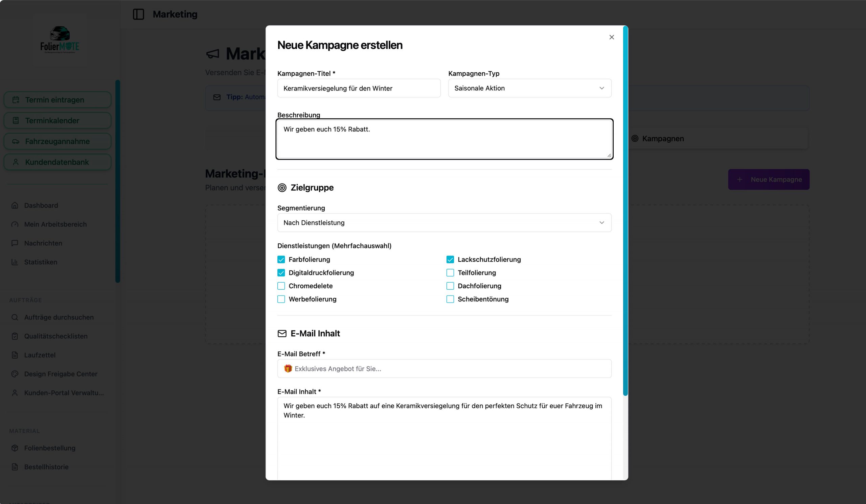This screenshot has height=504, width=866.
Task: Open Termin eintragen calendar shortcut
Action: coord(58,100)
